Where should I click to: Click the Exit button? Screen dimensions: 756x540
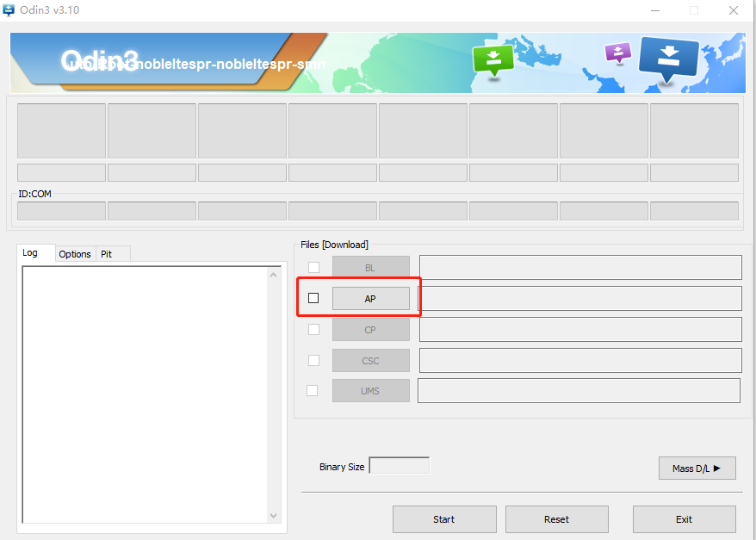(685, 519)
